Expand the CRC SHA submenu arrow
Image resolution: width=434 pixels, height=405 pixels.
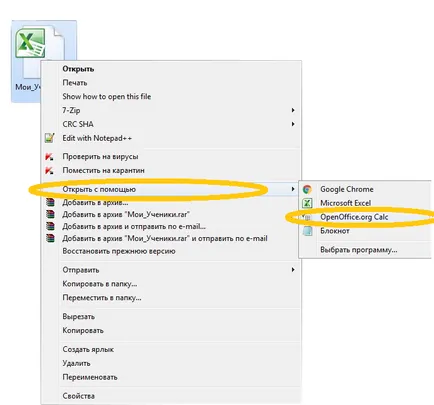[x=293, y=124]
